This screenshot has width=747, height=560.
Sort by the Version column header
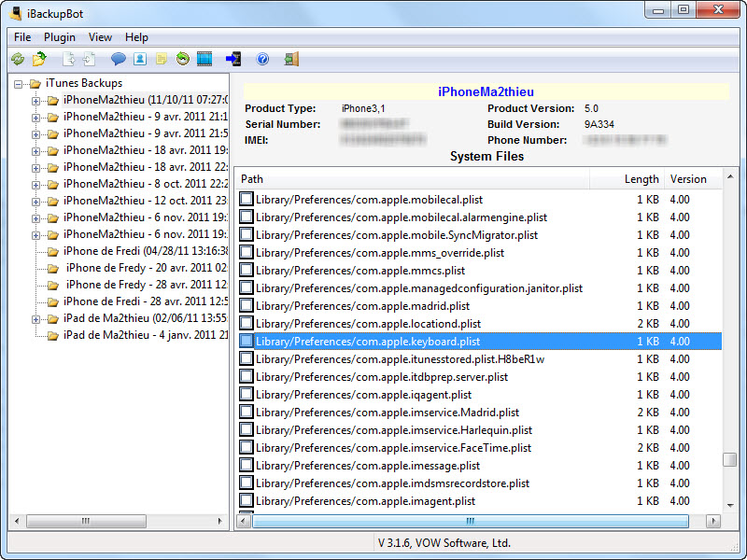[693, 179]
